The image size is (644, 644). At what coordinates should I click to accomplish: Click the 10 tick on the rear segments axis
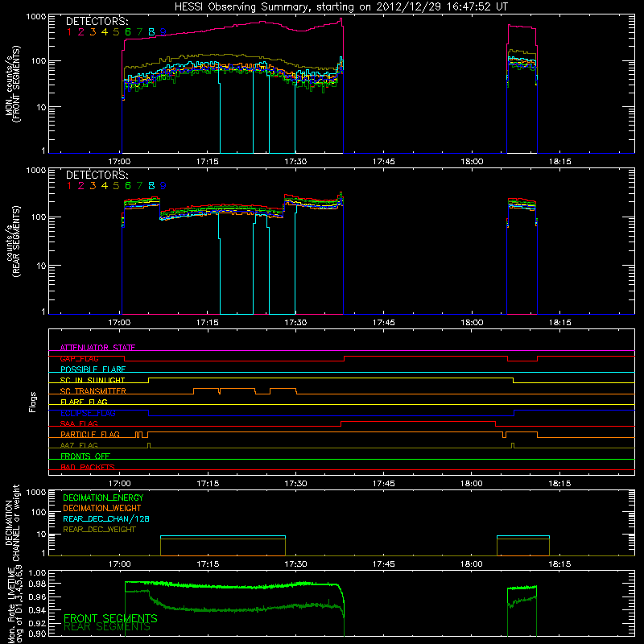41,266
